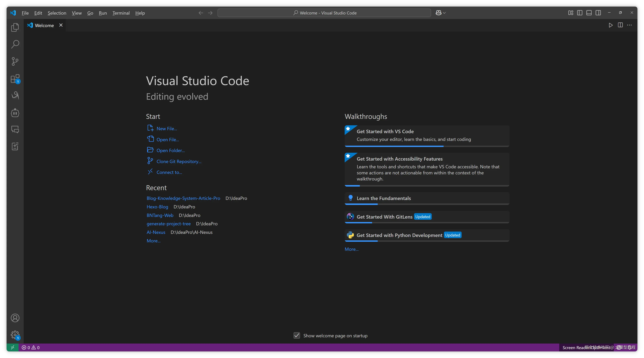Click the Clone Git Repository... link
Screen dimensions: 644x358
tap(179, 161)
